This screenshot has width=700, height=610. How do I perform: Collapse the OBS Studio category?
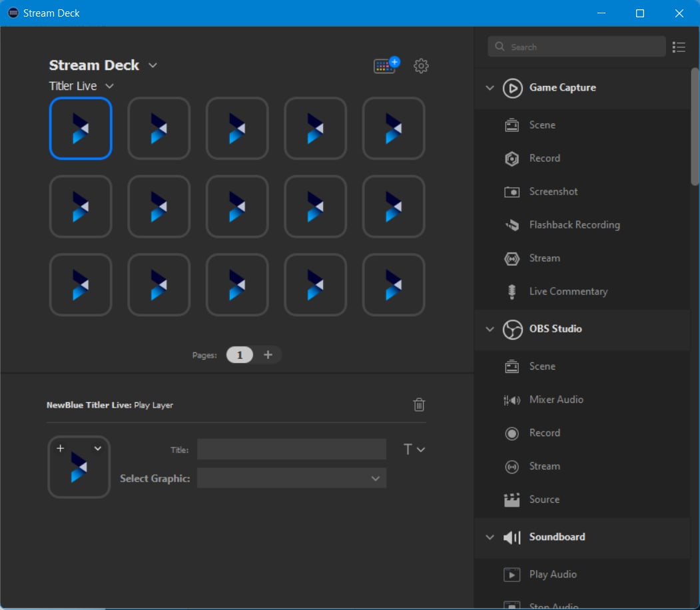(x=490, y=329)
